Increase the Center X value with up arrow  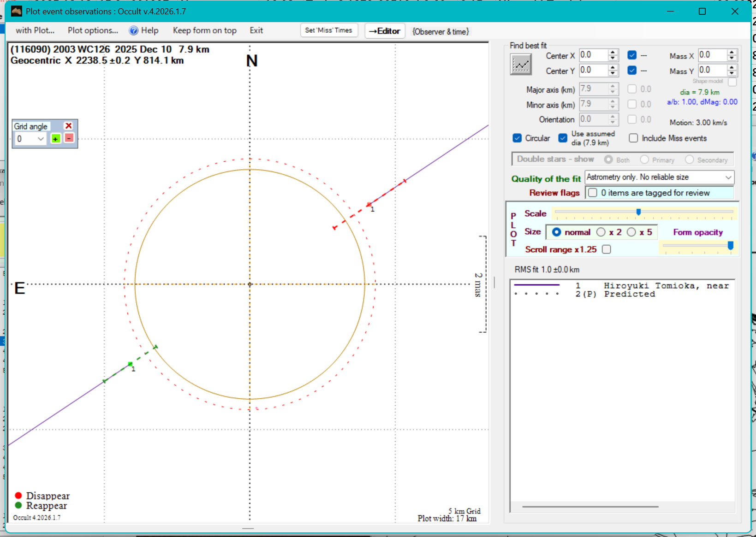pyautogui.click(x=613, y=52)
